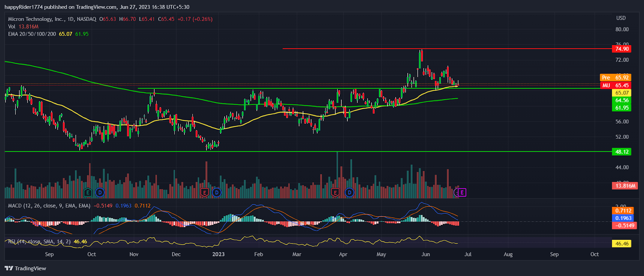Click the +0.17 (+0.26%) change value
644x276 pixels.
pyautogui.click(x=195, y=19)
